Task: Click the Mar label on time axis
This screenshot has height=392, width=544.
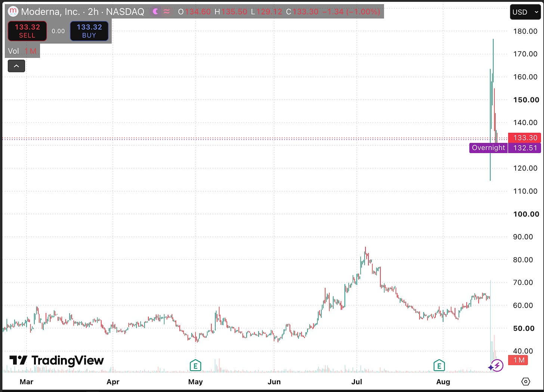Action: pos(27,382)
